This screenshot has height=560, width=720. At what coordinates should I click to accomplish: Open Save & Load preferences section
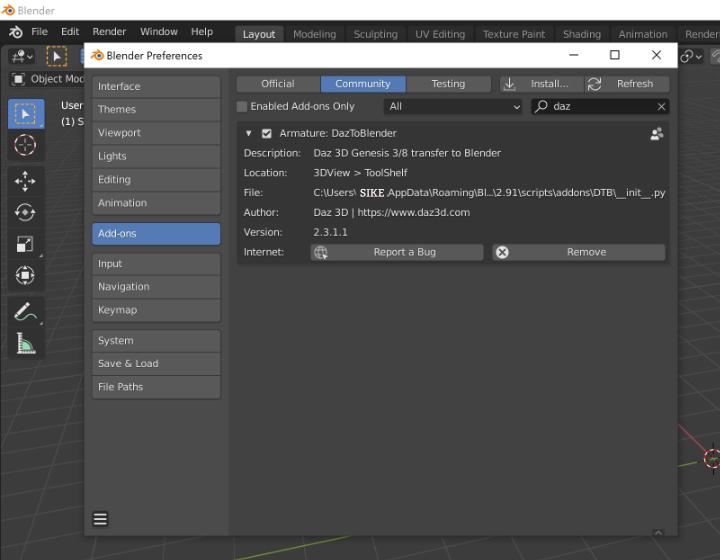coord(156,364)
